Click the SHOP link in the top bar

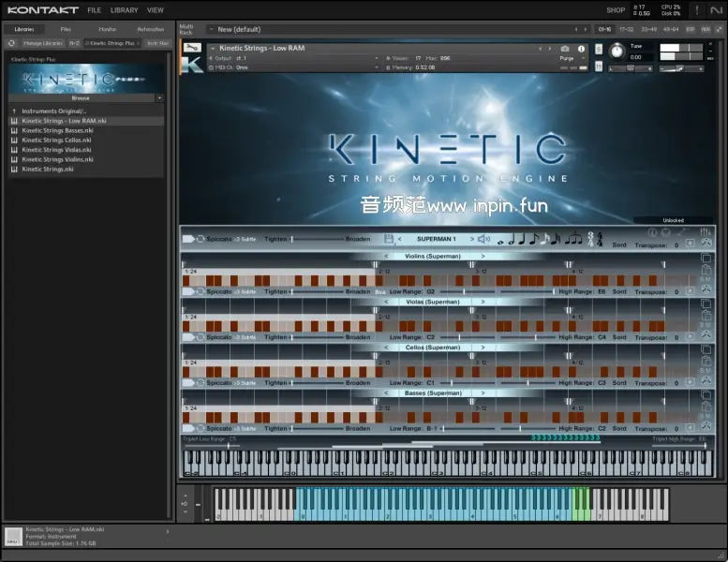pos(615,10)
